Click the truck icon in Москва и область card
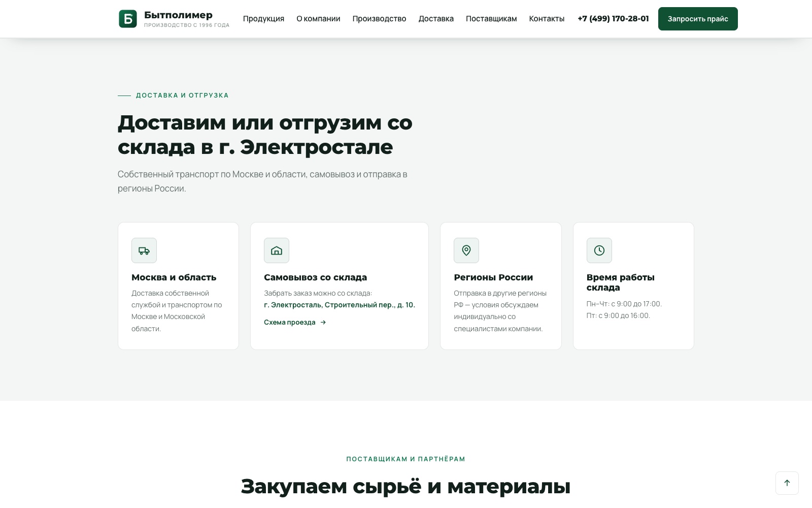 (x=144, y=250)
